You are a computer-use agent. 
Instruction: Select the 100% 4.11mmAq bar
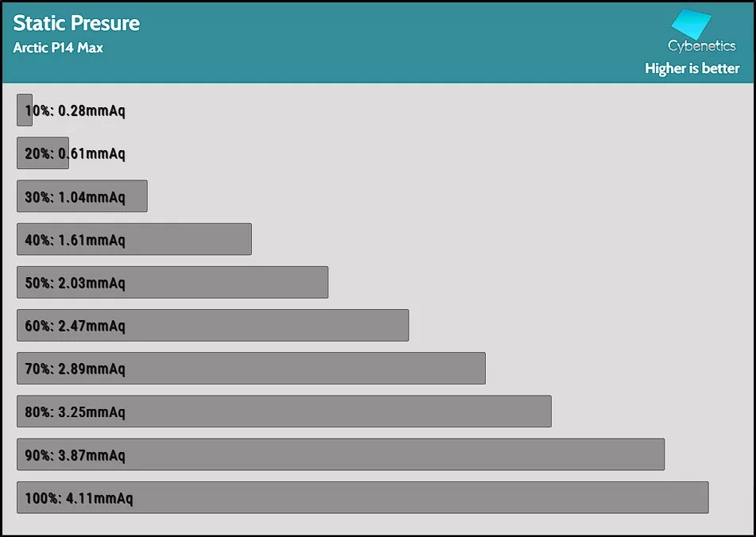click(x=362, y=497)
